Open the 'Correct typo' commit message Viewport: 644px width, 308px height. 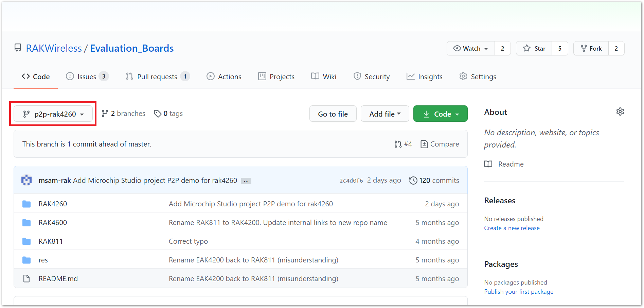[x=188, y=241]
